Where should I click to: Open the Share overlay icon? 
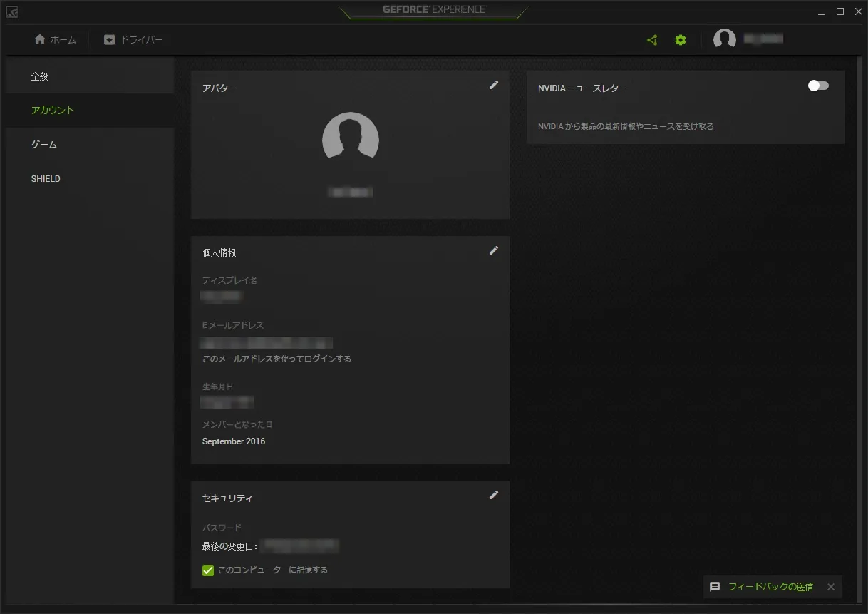(652, 40)
